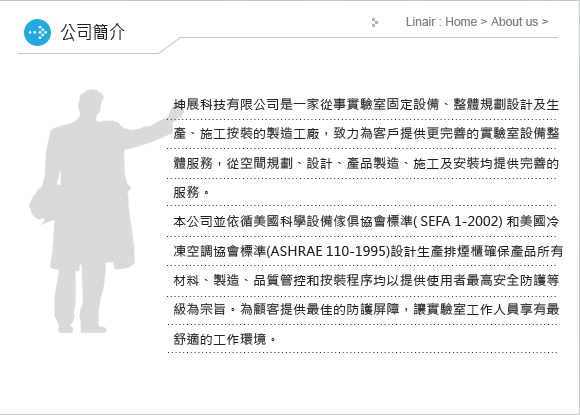Click the 公司簡介 page heading
The height and width of the screenshot is (415, 580).
pyautogui.click(x=93, y=32)
